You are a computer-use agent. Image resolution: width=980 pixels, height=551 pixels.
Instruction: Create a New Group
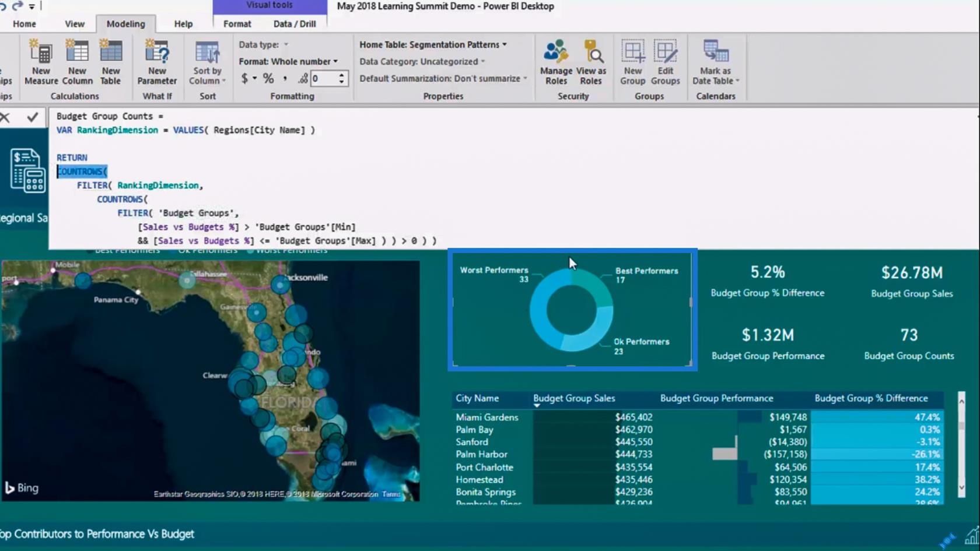coord(632,62)
